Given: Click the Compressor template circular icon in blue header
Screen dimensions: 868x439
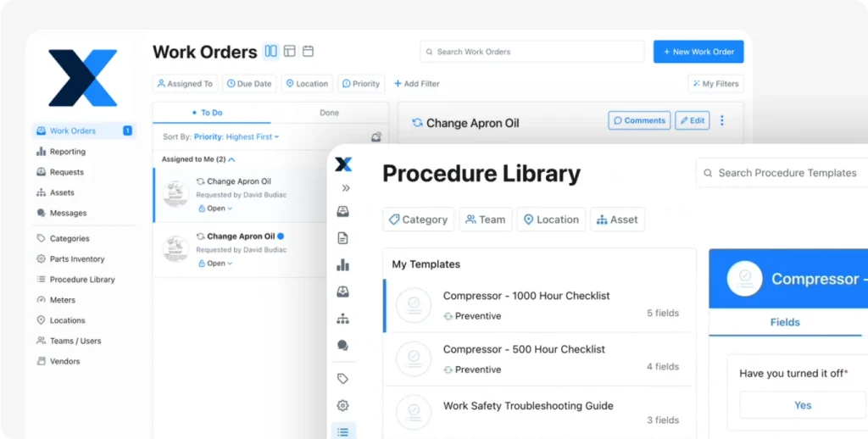Looking at the screenshot, I should (x=744, y=279).
